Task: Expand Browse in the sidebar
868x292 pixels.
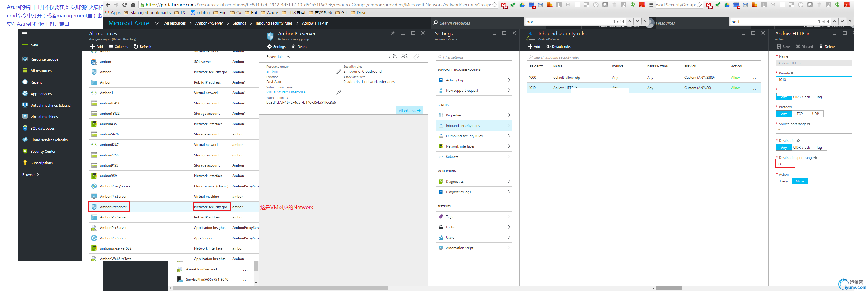Action: pyautogui.click(x=31, y=174)
